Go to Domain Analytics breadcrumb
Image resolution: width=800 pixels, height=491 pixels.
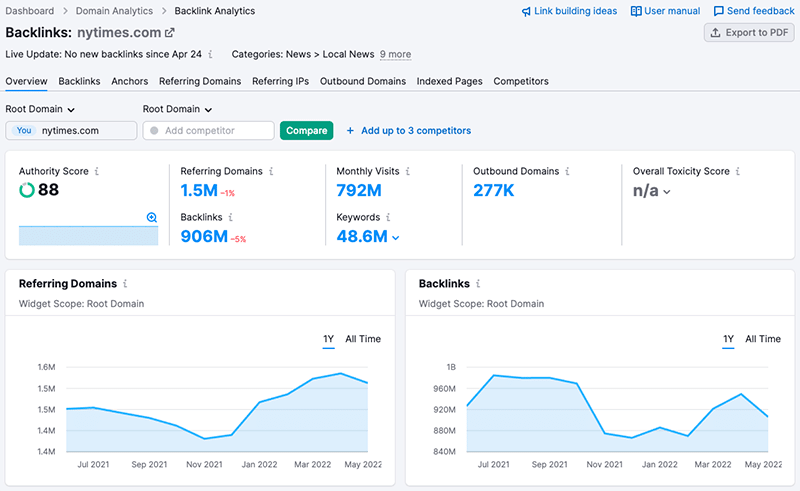pos(114,11)
